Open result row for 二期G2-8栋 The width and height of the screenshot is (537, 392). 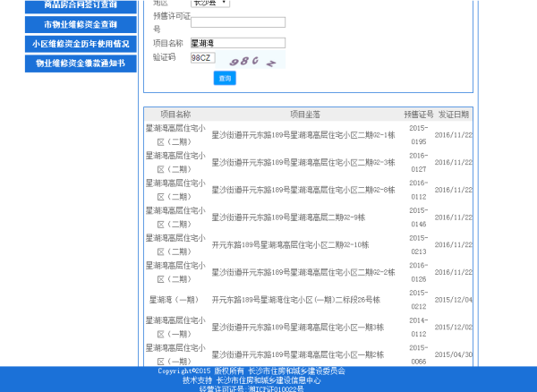(303, 190)
